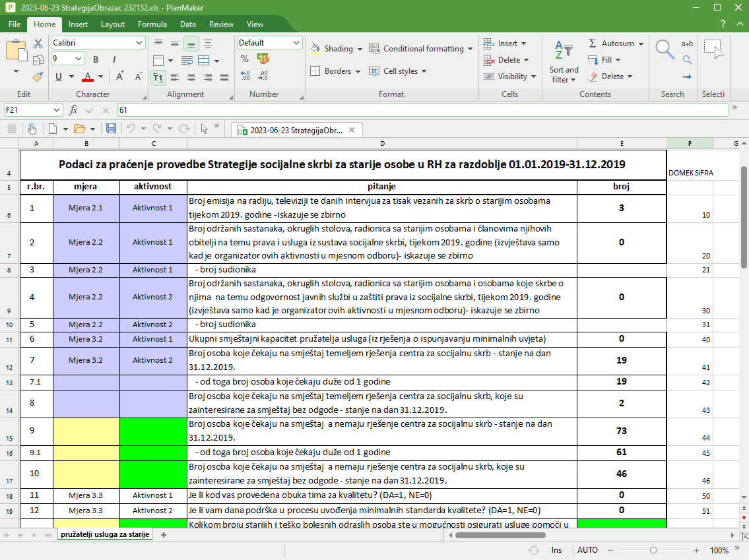The width and height of the screenshot is (749, 560).
Task: Apply percent number format
Action: click(x=245, y=59)
